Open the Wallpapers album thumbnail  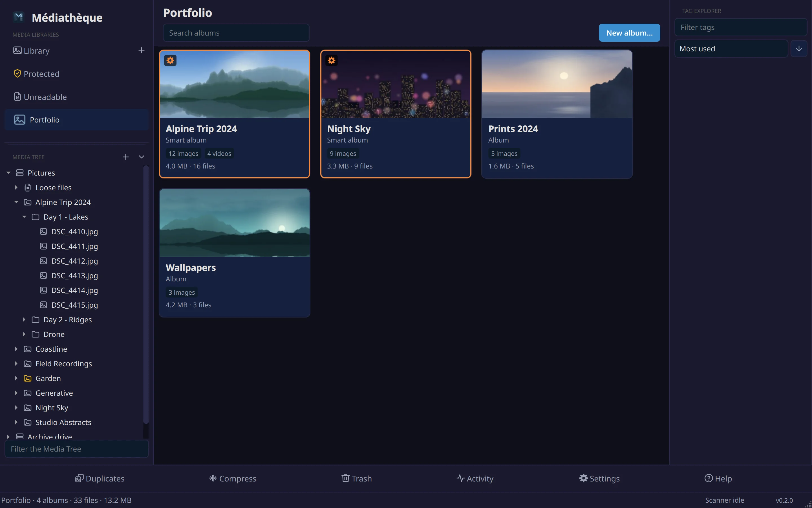click(x=235, y=223)
